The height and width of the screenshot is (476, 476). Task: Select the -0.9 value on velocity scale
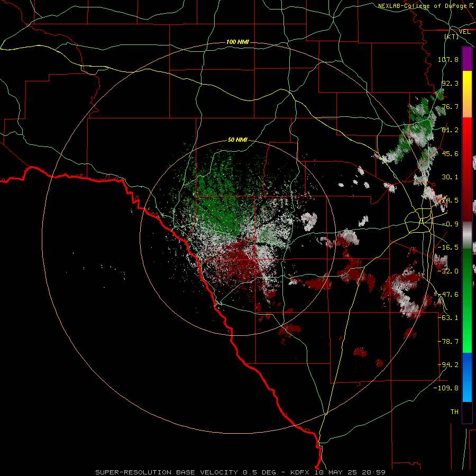[450, 224]
